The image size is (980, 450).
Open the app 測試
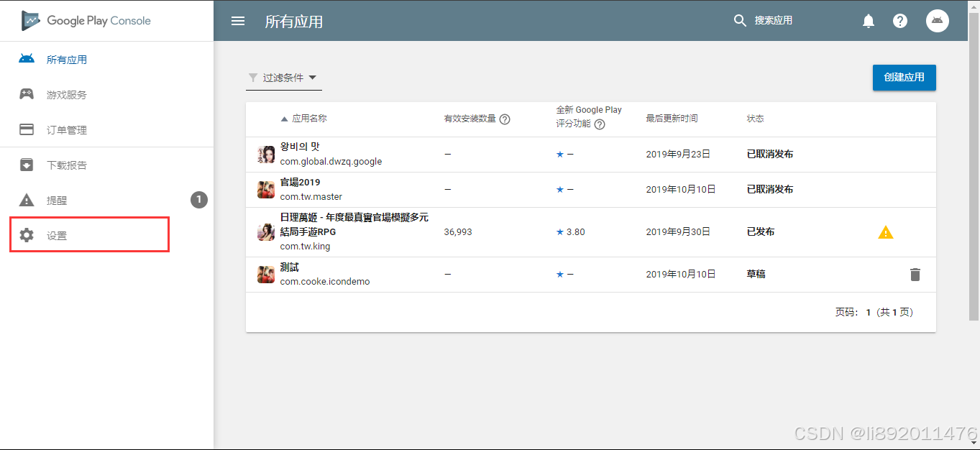coord(290,267)
